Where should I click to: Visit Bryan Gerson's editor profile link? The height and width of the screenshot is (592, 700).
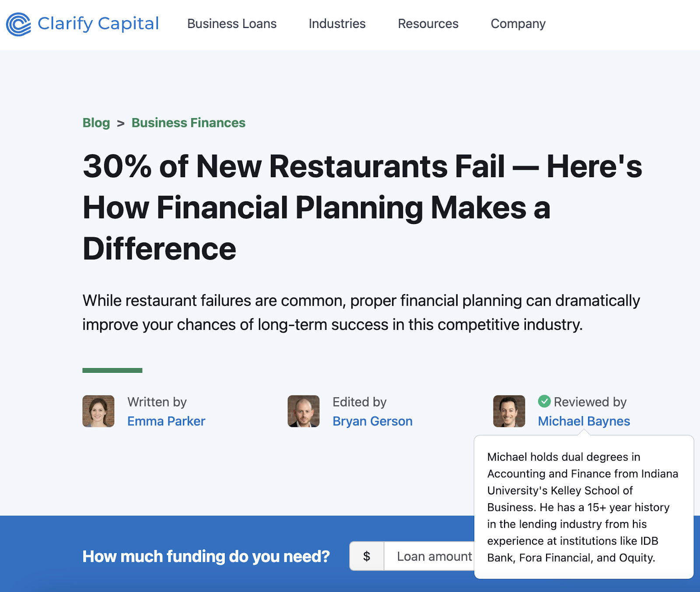click(372, 421)
